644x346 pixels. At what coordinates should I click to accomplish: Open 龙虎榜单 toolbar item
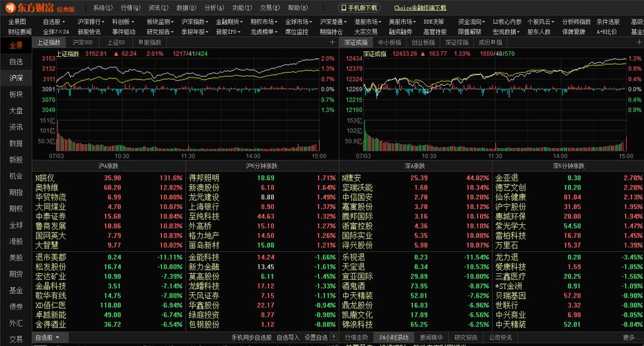[264, 32]
